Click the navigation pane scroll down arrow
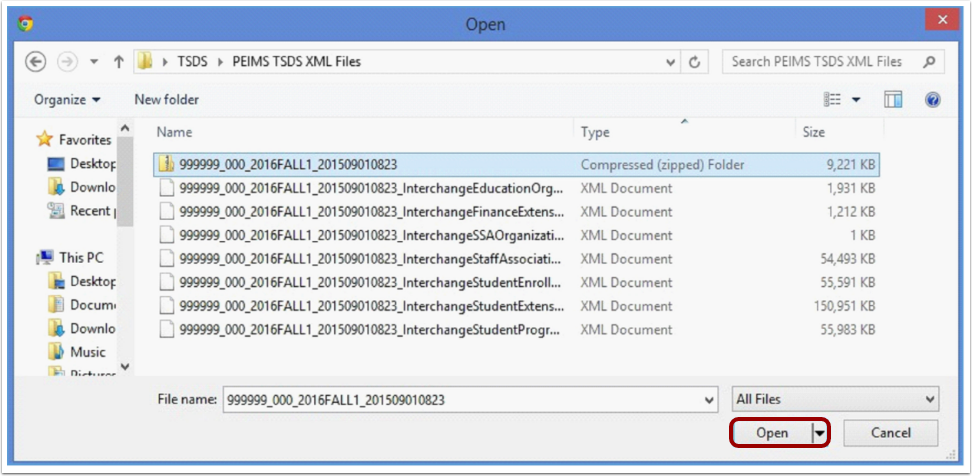The height and width of the screenshot is (476, 972). pos(125,367)
